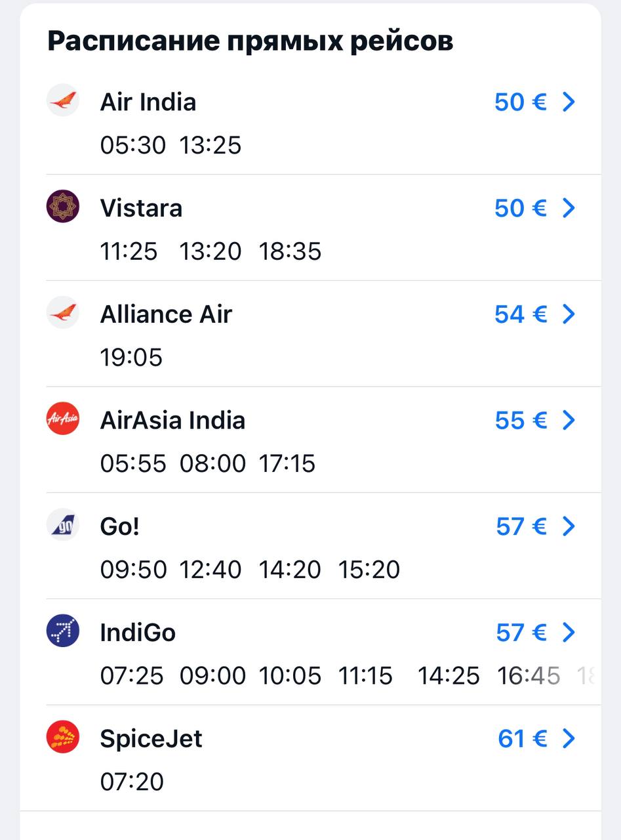
Task: Select Go! 57 € price link
Action: pos(521,526)
